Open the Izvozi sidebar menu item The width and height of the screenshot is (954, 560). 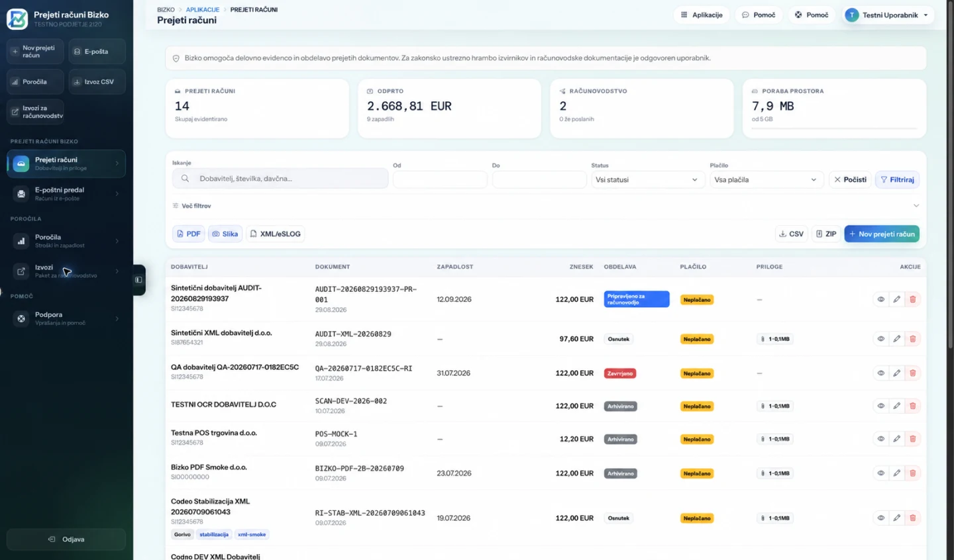[x=66, y=271]
